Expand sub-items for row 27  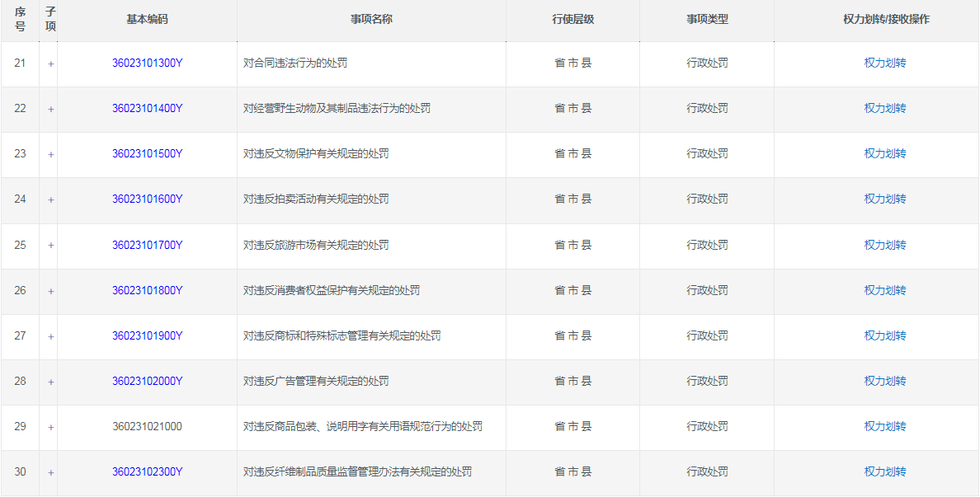coord(50,336)
